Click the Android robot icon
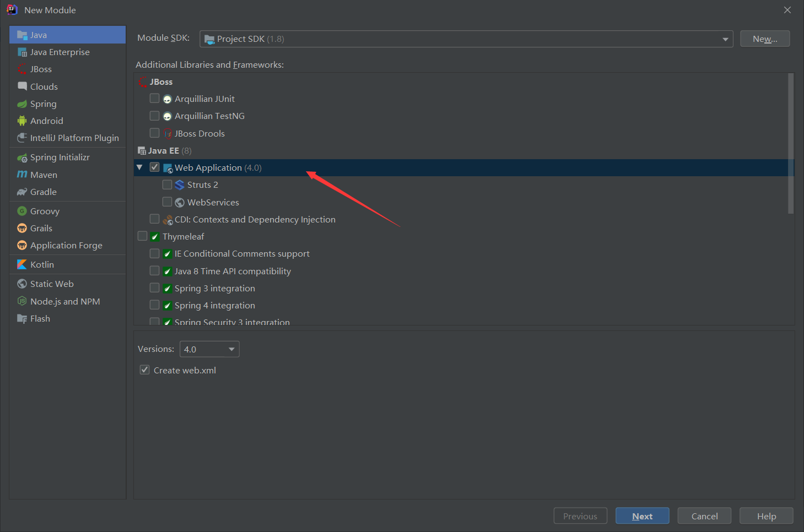 (22, 121)
